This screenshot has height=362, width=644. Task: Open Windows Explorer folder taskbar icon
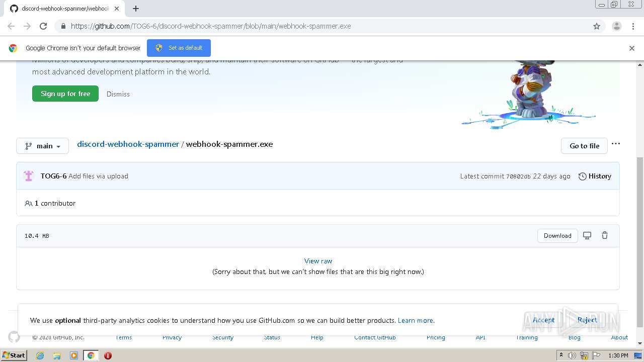click(x=57, y=355)
